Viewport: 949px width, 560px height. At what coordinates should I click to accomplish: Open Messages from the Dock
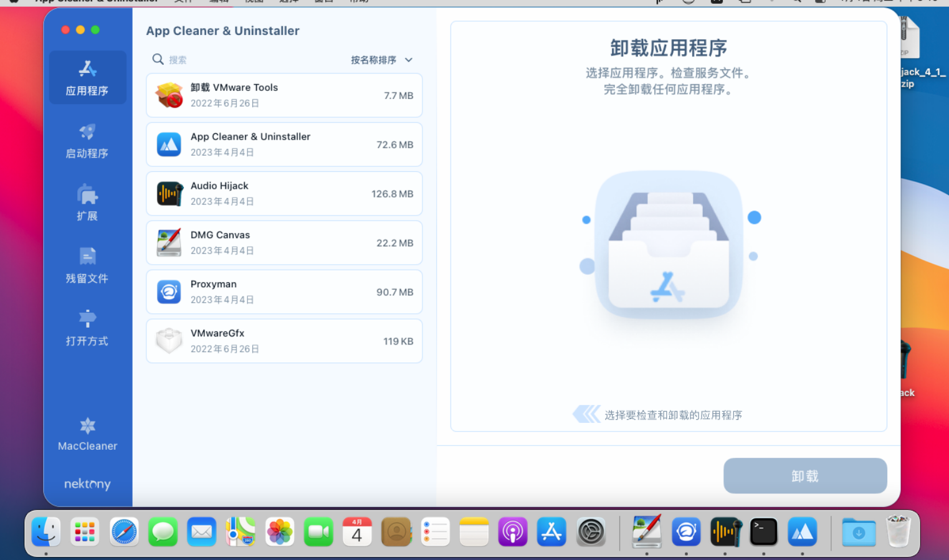[163, 532]
